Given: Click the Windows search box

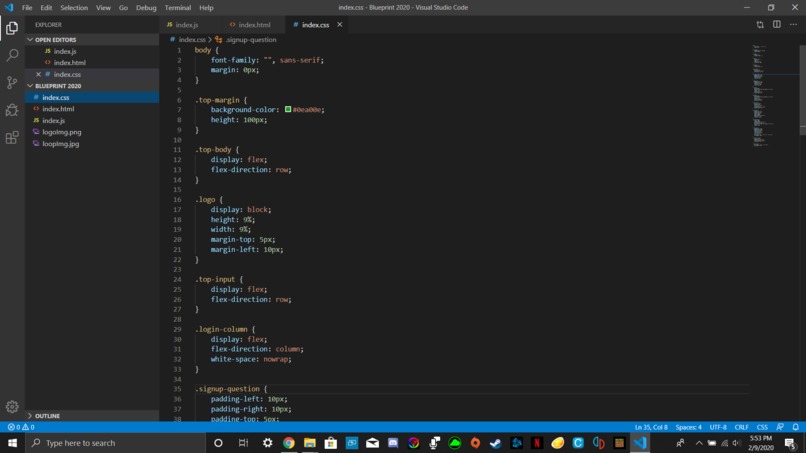Looking at the screenshot, I should pos(116,443).
